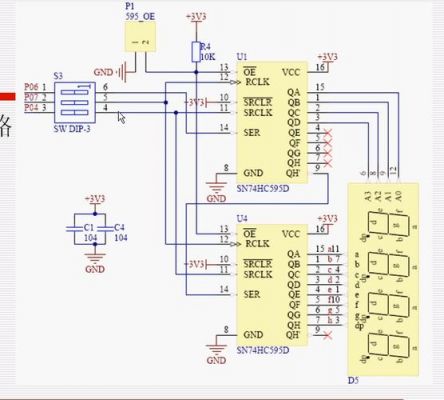Select resistor R4 10K symbol

[196, 52]
